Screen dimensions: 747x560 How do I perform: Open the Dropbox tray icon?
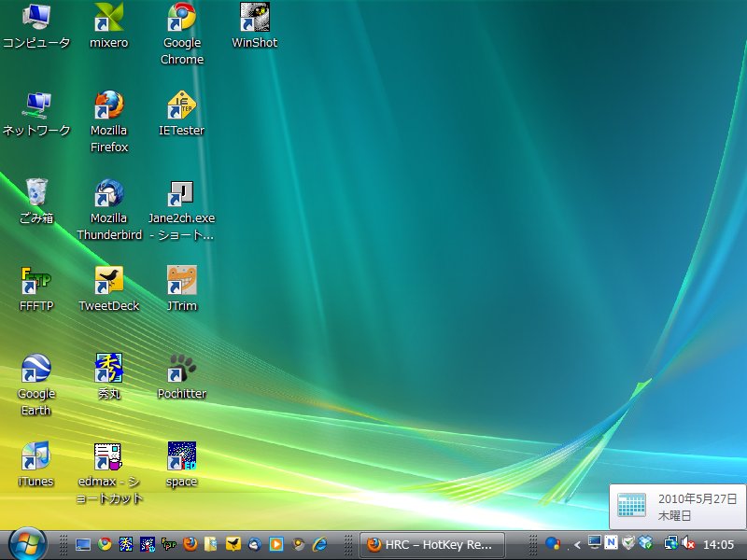(645, 542)
